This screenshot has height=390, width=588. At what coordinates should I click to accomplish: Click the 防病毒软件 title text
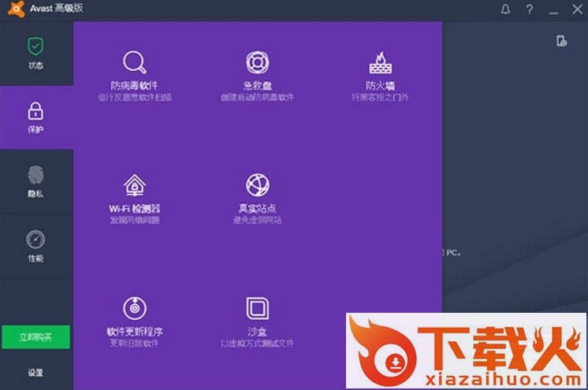(x=134, y=86)
